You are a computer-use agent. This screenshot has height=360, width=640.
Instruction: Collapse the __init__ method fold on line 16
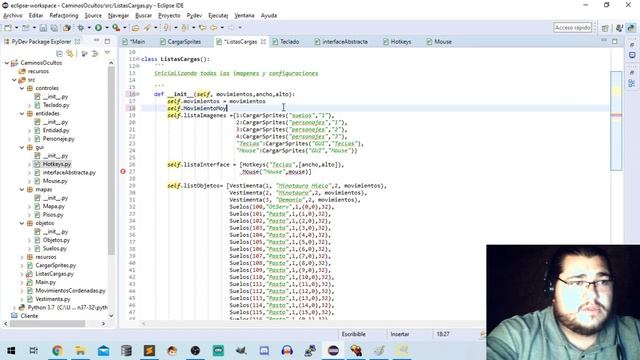pos(138,94)
